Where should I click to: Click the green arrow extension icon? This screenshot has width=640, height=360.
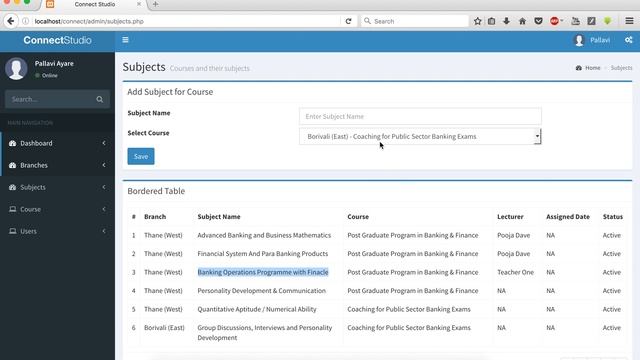click(607, 21)
